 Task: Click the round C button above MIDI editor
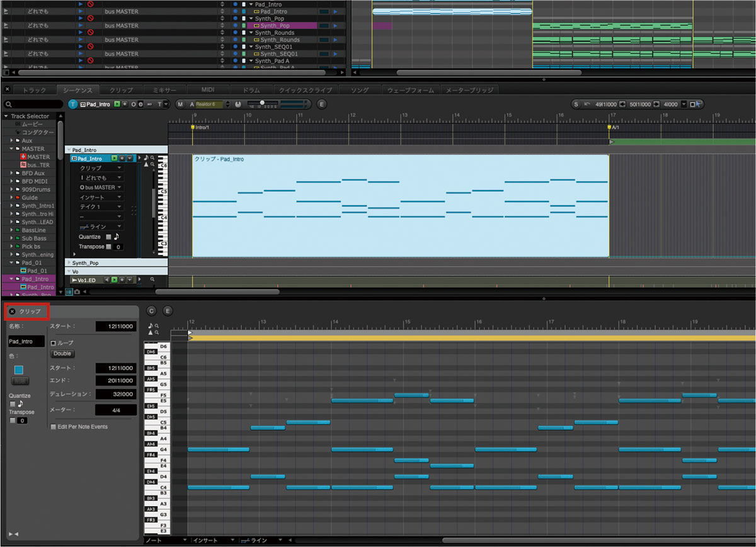pos(151,311)
